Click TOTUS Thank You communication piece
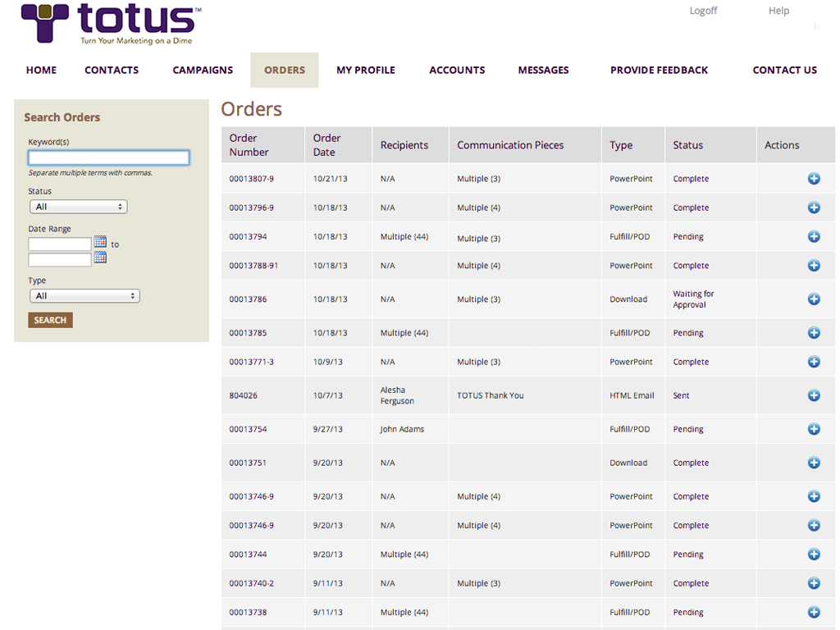840x630 pixels. coord(491,395)
